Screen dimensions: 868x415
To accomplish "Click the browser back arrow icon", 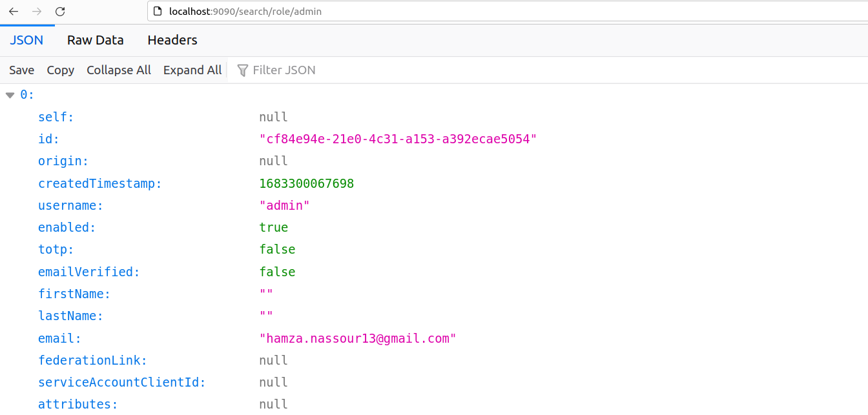I will [14, 11].
